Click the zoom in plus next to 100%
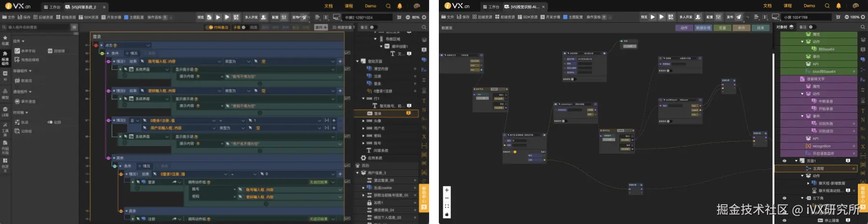Viewport: 868px width, 224px height. click(863, 17)
